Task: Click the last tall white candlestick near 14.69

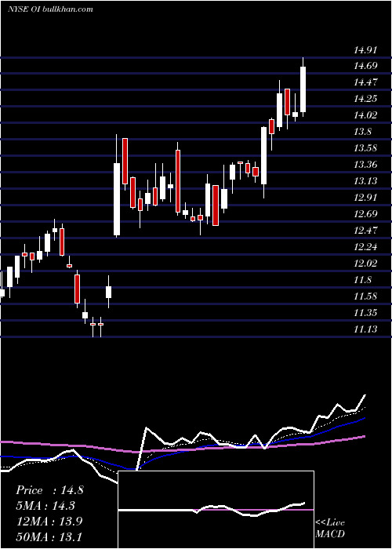Action: tap(303, 89)
